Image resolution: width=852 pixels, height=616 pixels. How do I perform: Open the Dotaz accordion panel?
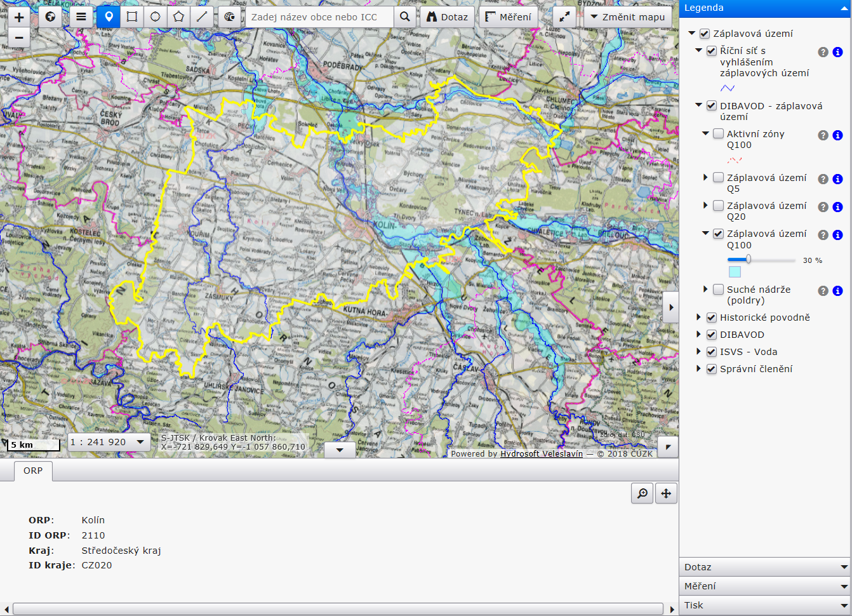pos(766,567)
